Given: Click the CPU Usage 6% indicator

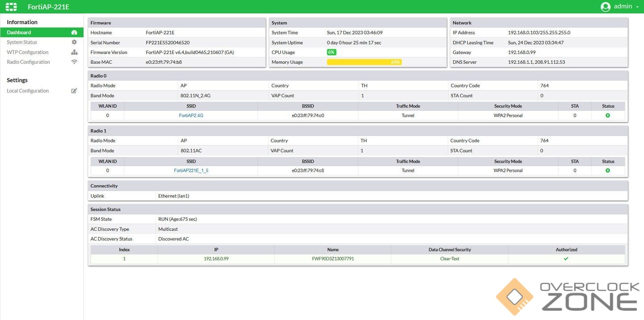Looking at the screenshot, I should tap(331, 52).
